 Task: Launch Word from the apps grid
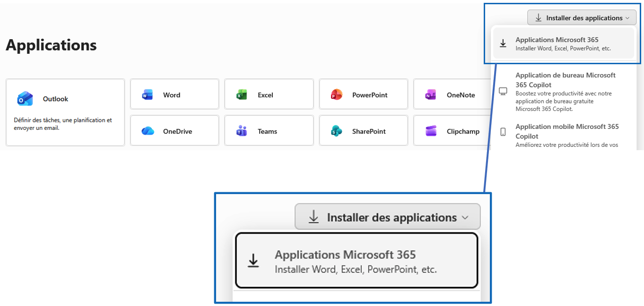click(174, 94)
